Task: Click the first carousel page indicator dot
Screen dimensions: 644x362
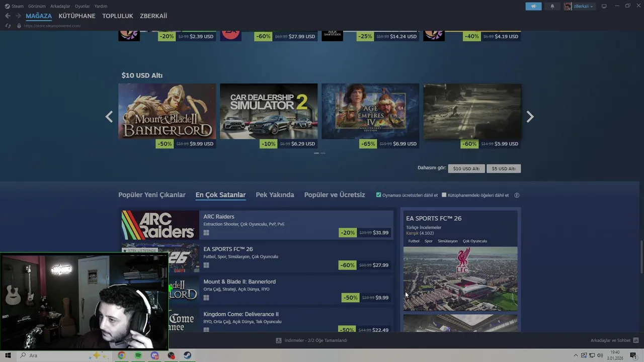Action: click(316, 153)
